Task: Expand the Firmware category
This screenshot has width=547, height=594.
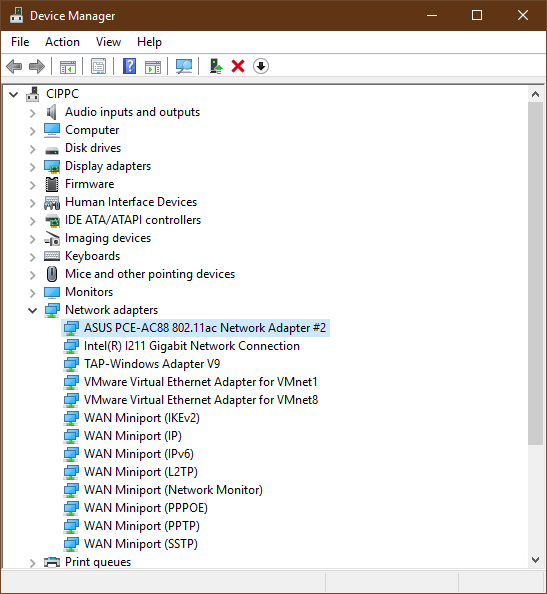Action: (33, 185)
